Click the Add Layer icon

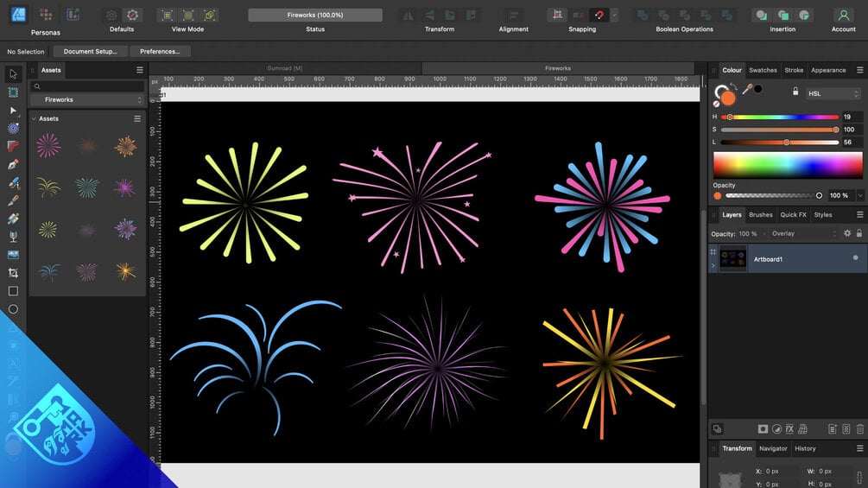click(832, 428)
